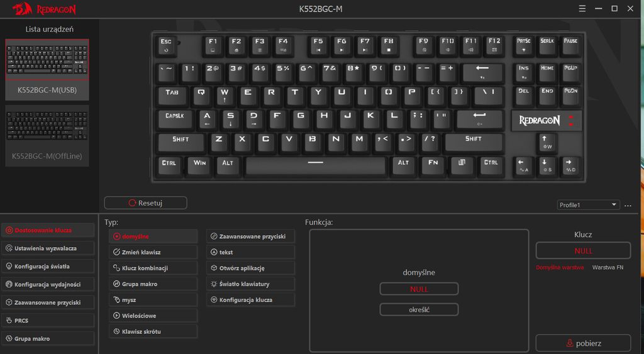Select Klawisz skrótu type
The image size is (644, 354).
[x=153, y=331]
